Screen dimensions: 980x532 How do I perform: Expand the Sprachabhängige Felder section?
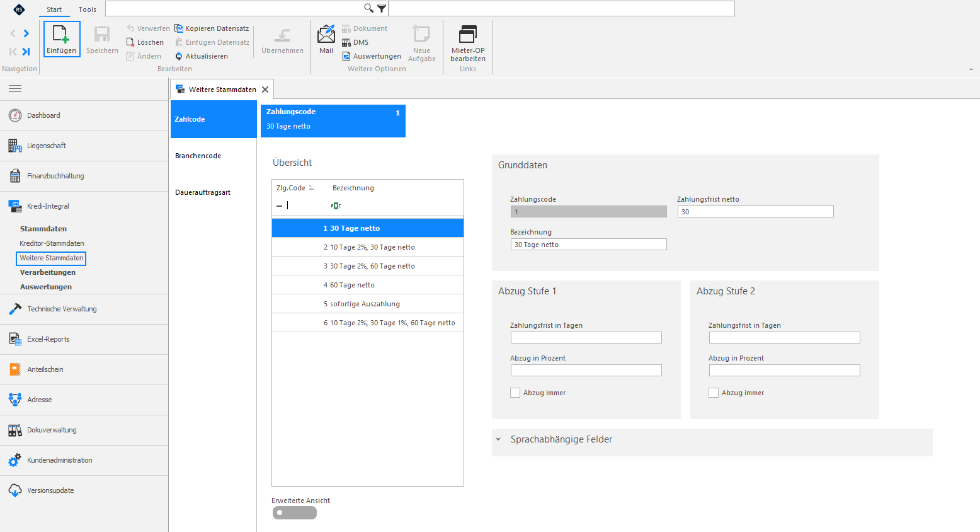click(x=498, y=439)
